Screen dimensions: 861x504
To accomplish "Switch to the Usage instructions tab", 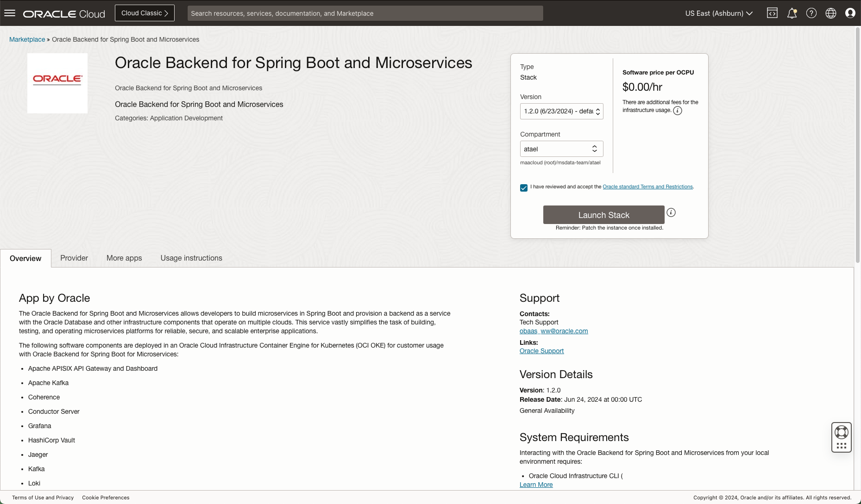I will coord(191,258).
